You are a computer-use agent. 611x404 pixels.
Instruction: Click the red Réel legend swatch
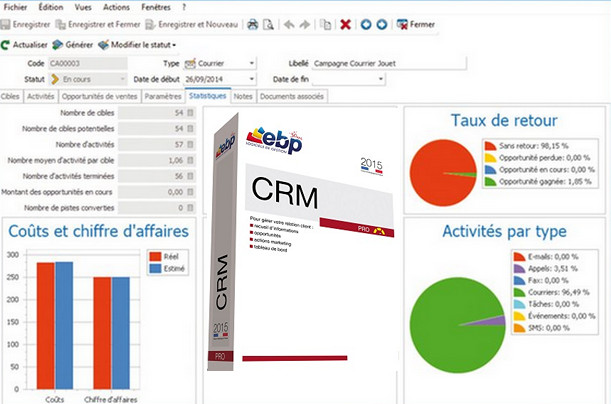point(153,255)
